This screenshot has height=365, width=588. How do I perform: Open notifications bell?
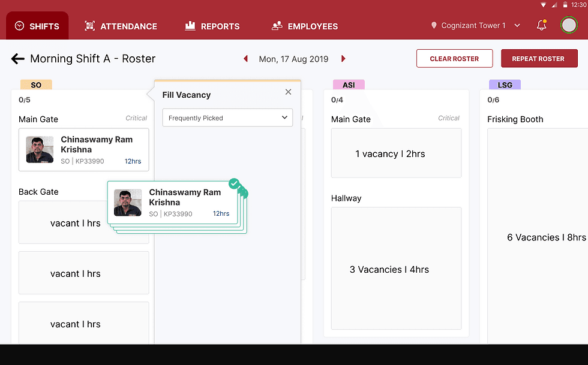(541, 25)
